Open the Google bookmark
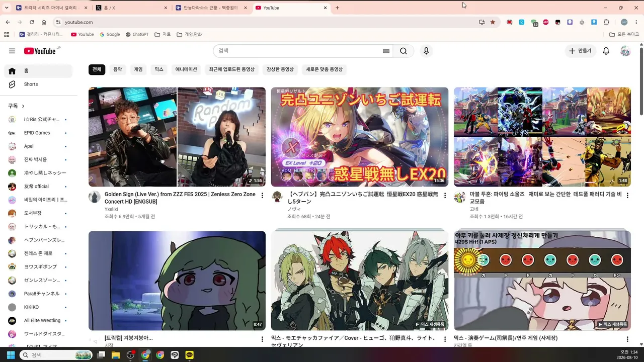Image resolution: width=644 pixels, height=362 pixels. (x=110, y=34)
